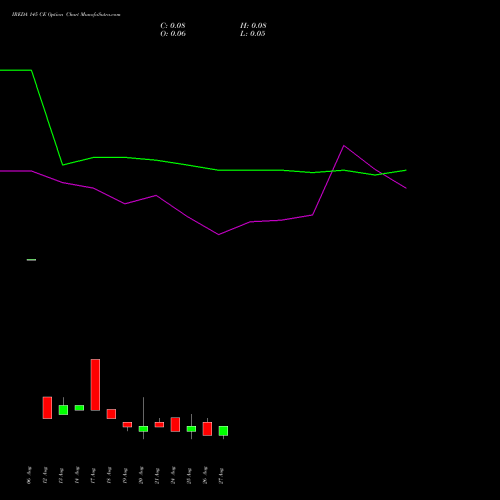Click the 06 Aug date axis label
Viewport: 500px width, 500px height.
point(29,475)
